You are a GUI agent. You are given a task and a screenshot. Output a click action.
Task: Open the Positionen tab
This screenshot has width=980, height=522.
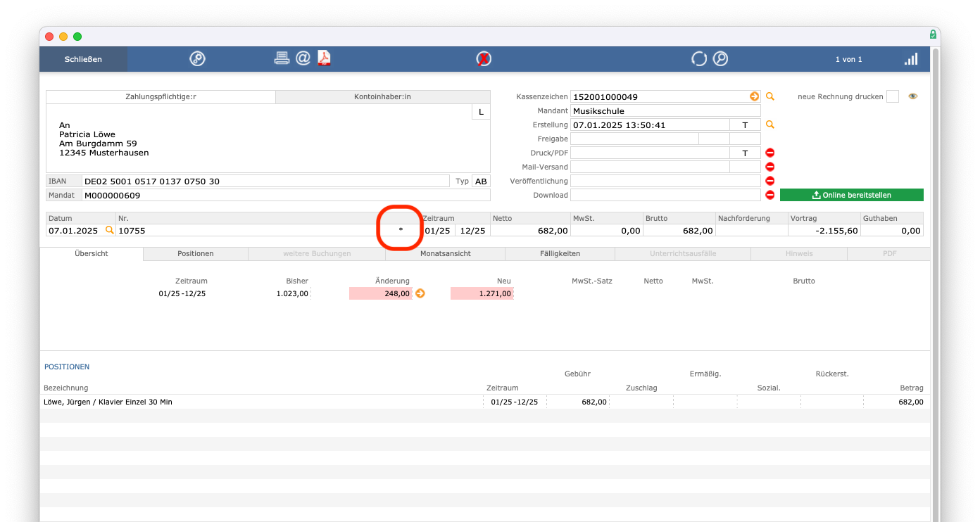(196, 253)
